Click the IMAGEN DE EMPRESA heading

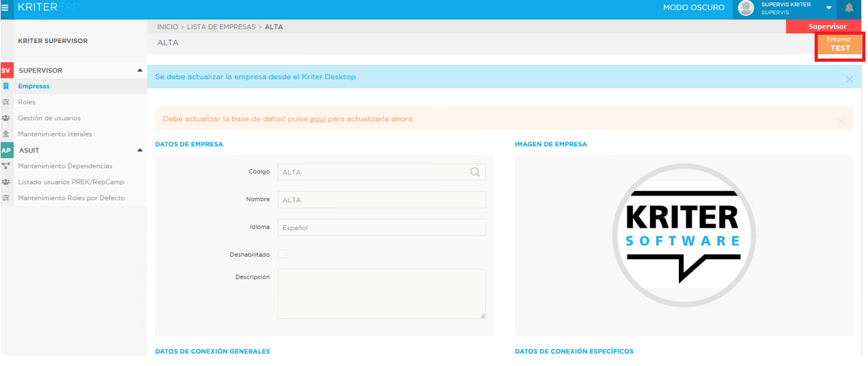(551, 144)
